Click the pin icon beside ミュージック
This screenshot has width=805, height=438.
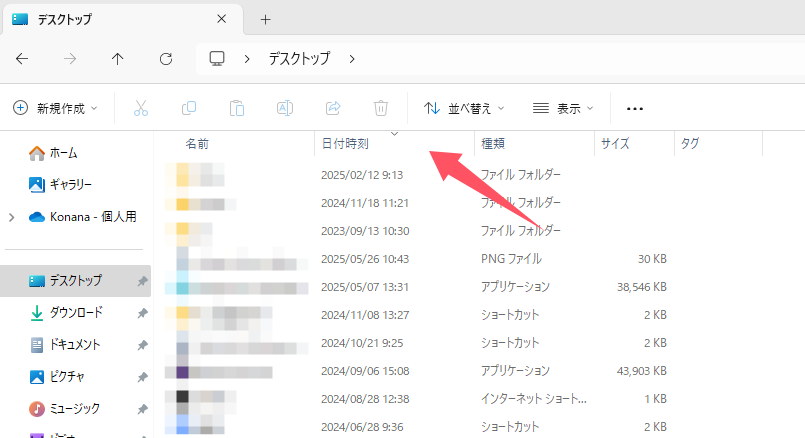[x=142, y=409]
